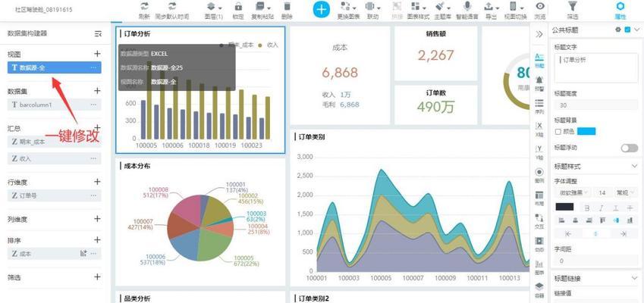Collapse properties panel with double-chevron icon
This screenshot has height=303, width=644.
[539, 34]
